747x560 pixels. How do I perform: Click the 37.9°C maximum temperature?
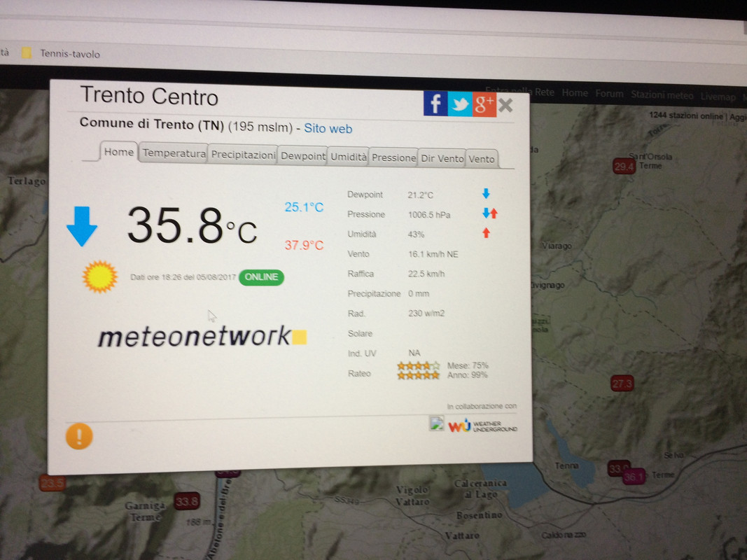(304, 245)
